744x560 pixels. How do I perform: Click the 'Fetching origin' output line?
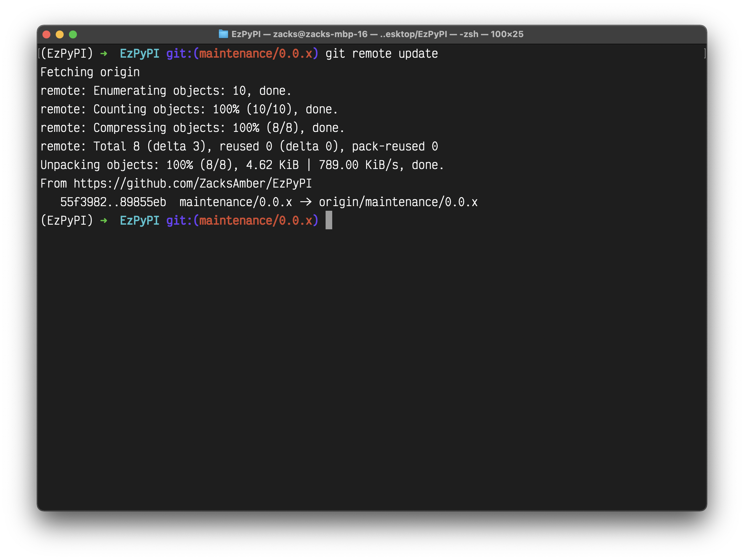[x=90, y=72]
